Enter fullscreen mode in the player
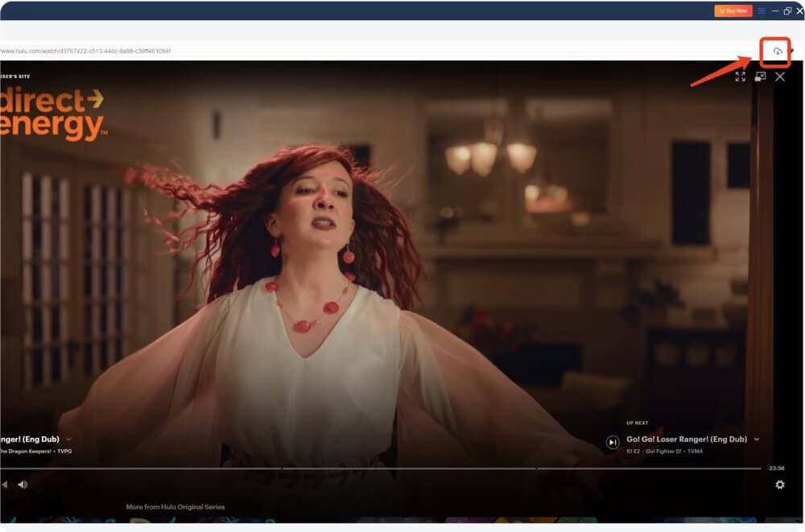This screenshot has width=805, height=532. point(741,76)
